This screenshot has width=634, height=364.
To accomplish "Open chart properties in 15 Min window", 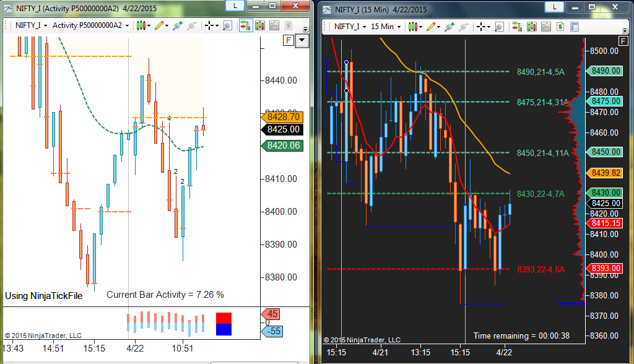I will coord(574,27).
